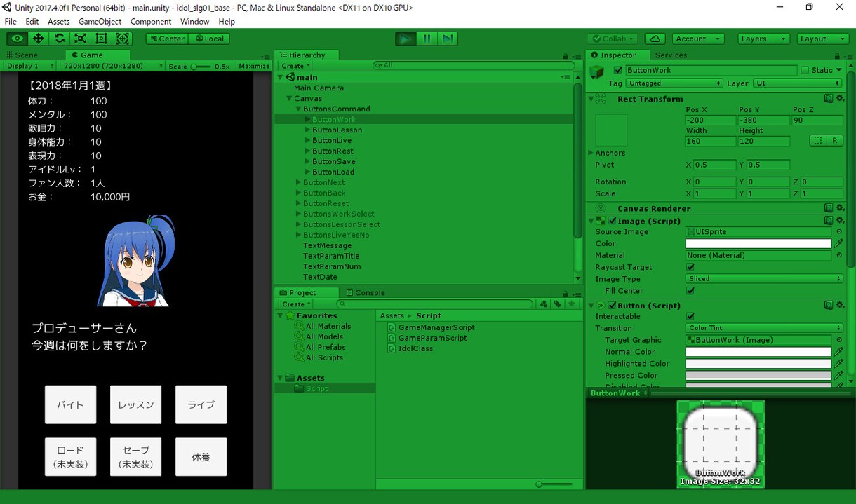Toggle the Fill Center checkbox
This screenshot has height=504, width=856.
coord(690,291)
